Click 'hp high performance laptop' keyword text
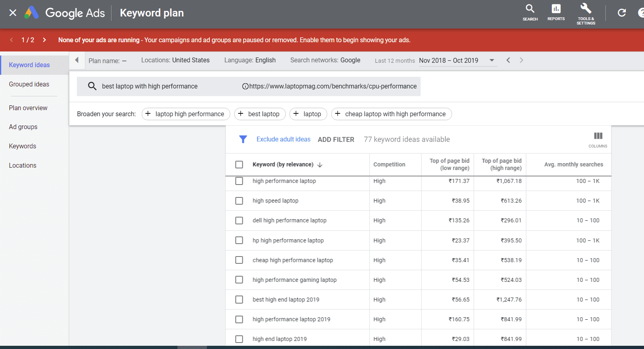 288,240
